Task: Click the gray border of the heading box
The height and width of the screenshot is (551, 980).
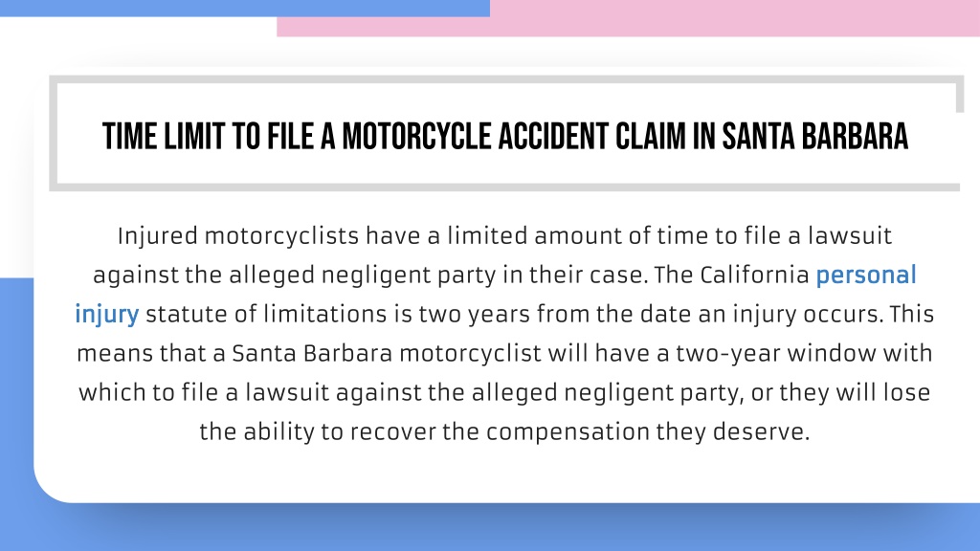Action: click(x=505, y=79)
